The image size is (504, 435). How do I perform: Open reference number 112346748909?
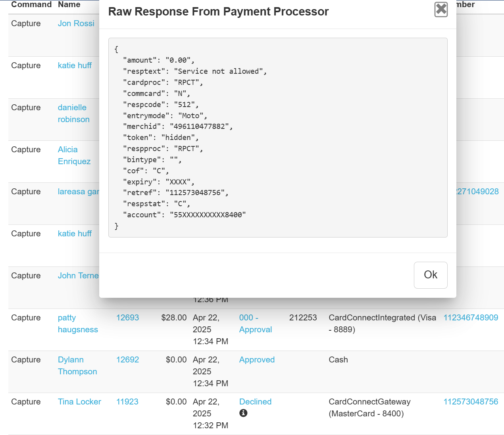pos(471,318)
